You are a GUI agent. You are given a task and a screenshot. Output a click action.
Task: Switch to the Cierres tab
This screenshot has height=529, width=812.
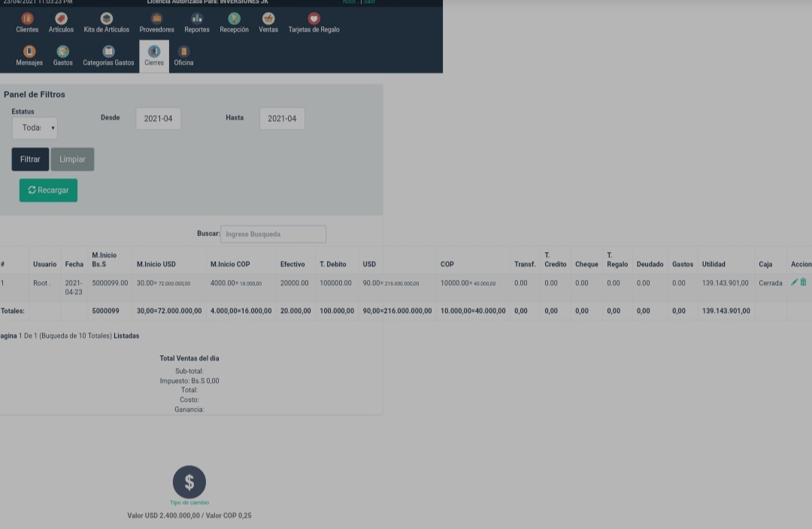point(153,53)
